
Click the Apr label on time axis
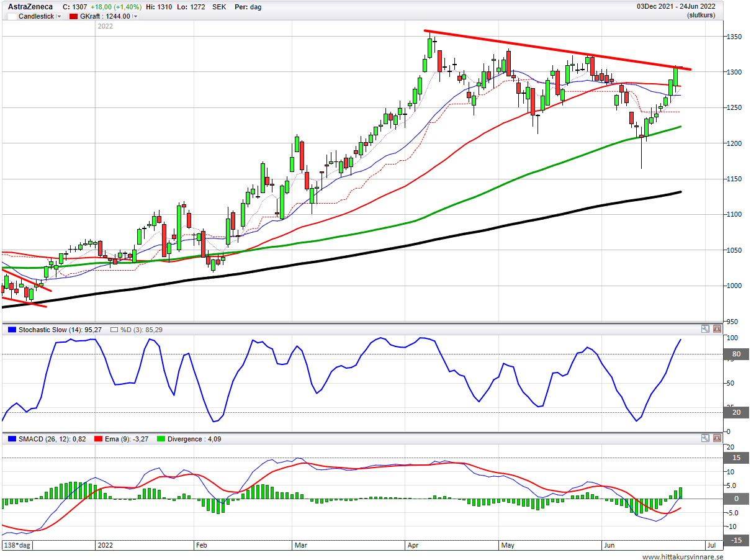coord(413,545)
